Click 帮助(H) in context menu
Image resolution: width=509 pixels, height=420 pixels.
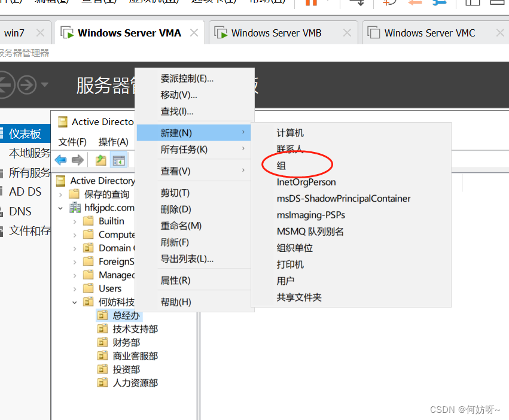176,302
